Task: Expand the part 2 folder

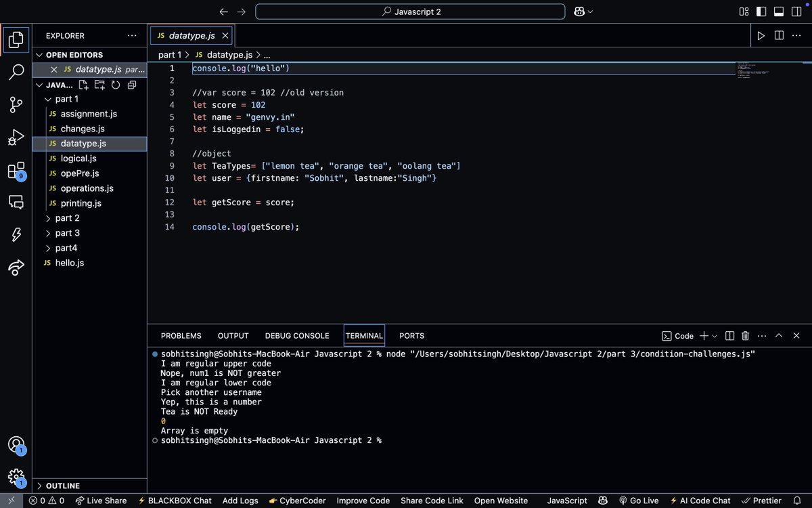Action: pos(47,218)
